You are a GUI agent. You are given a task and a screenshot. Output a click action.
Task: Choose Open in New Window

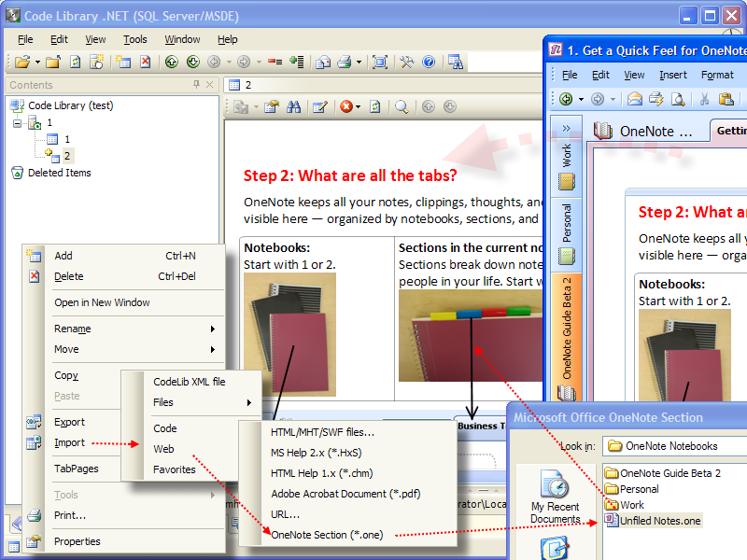tap(102, 302)
